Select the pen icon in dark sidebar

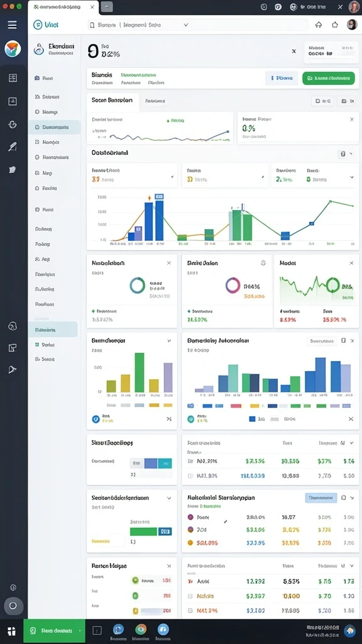(13, 146)
